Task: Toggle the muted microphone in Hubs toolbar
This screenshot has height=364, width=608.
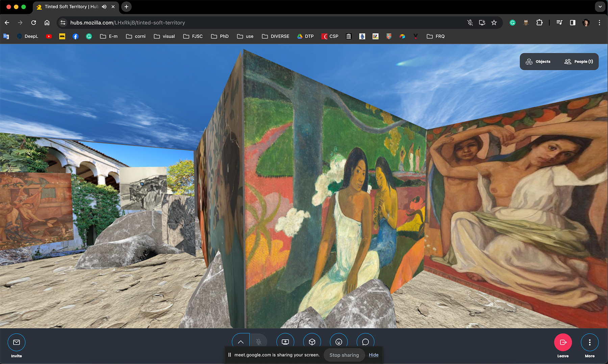Action: (258, 342)
